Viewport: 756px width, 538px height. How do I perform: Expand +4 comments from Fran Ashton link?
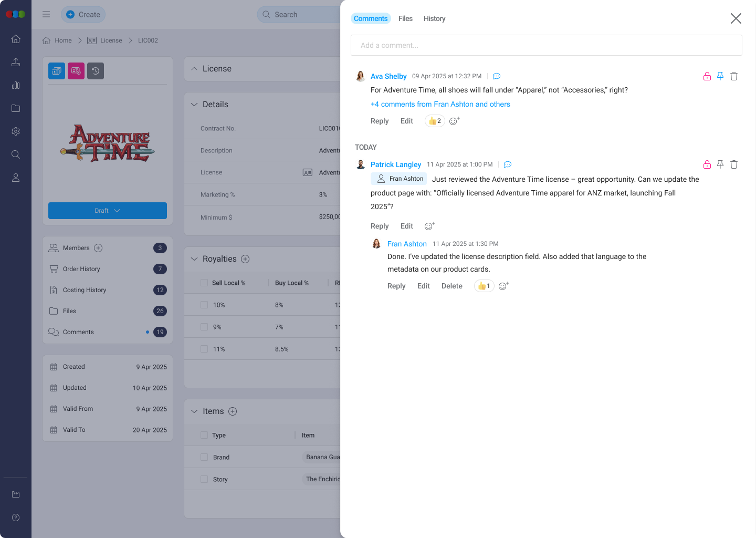(x=440, y=104)
